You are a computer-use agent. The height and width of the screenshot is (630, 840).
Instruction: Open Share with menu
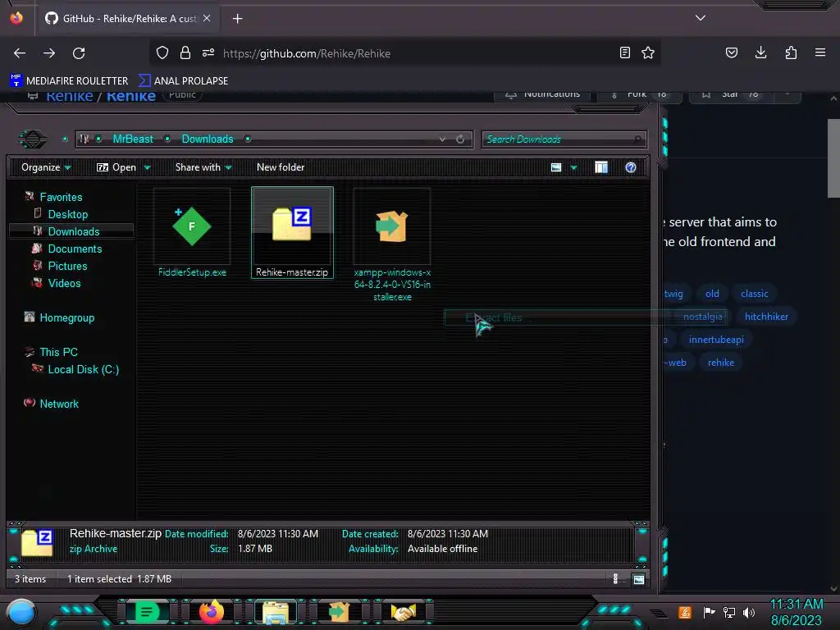pos(203,167)
